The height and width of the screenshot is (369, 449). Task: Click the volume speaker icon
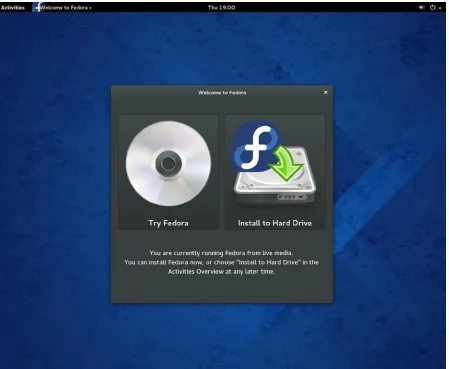point(422,7)
